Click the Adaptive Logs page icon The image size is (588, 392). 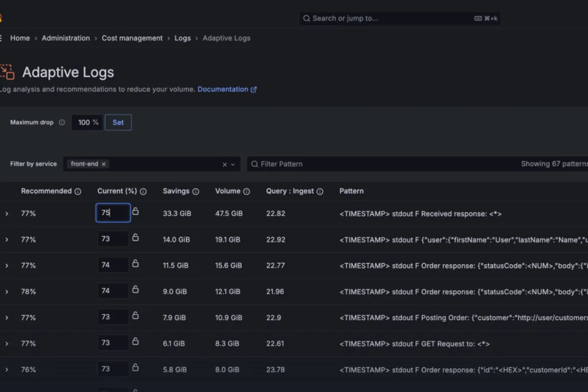pyautogui.click(x=7, y=72)
